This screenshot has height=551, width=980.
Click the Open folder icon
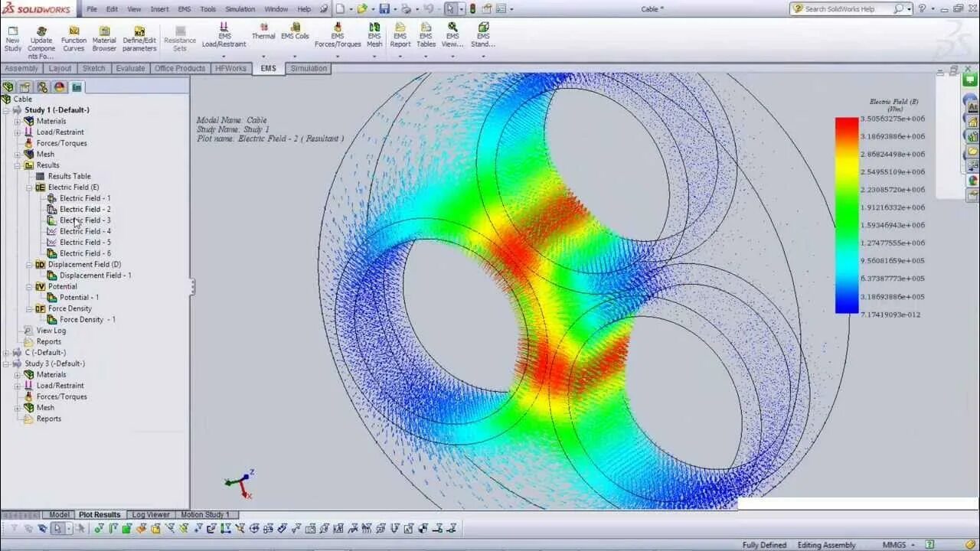pyautogui.click(x=362, y=9)
